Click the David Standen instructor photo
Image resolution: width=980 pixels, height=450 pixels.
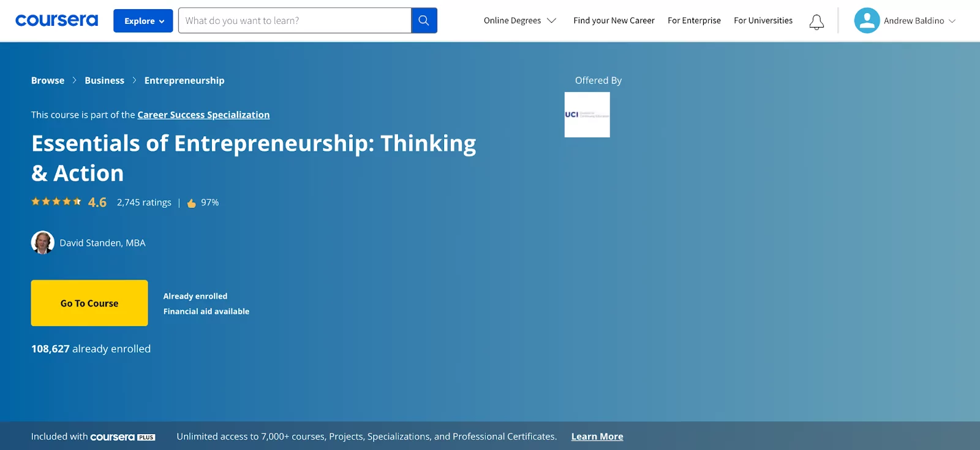coord(43,243)
